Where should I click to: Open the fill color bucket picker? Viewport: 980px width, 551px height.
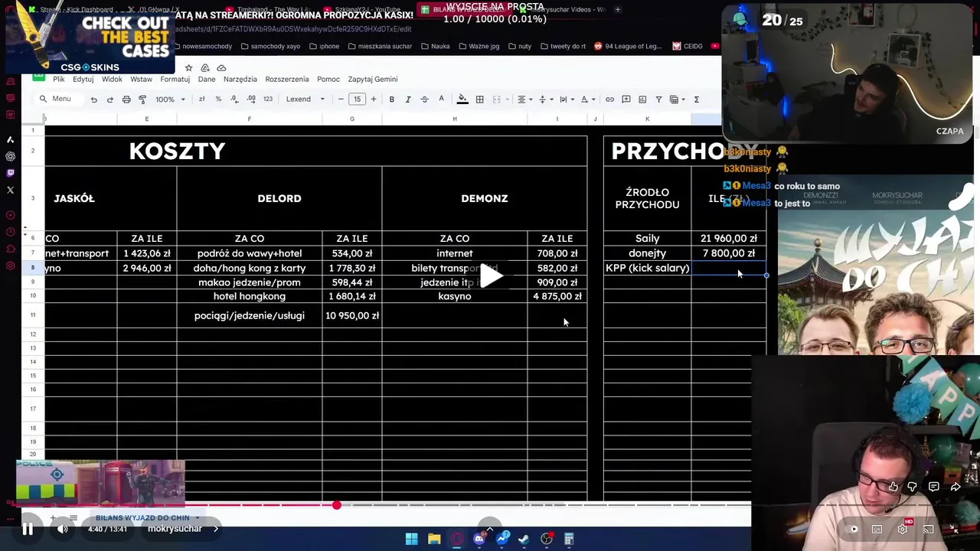[x=462, y=99]
